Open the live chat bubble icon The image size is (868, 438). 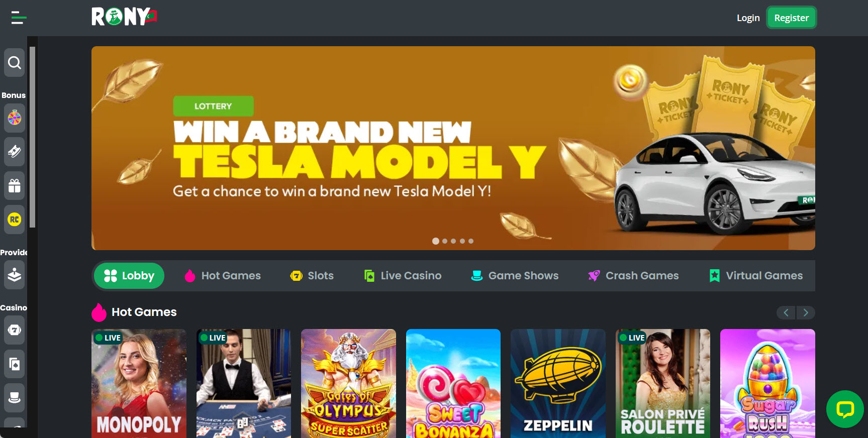click(x=845, y=409)
